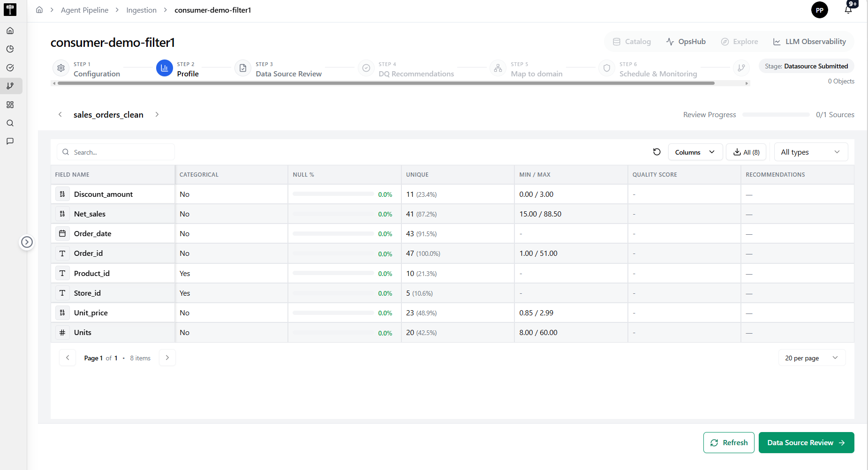The width and height of the screenshot is (868, 470).
Task: Click the Step 4 DQ Recommendations icon
Action: tap(366, 68)
